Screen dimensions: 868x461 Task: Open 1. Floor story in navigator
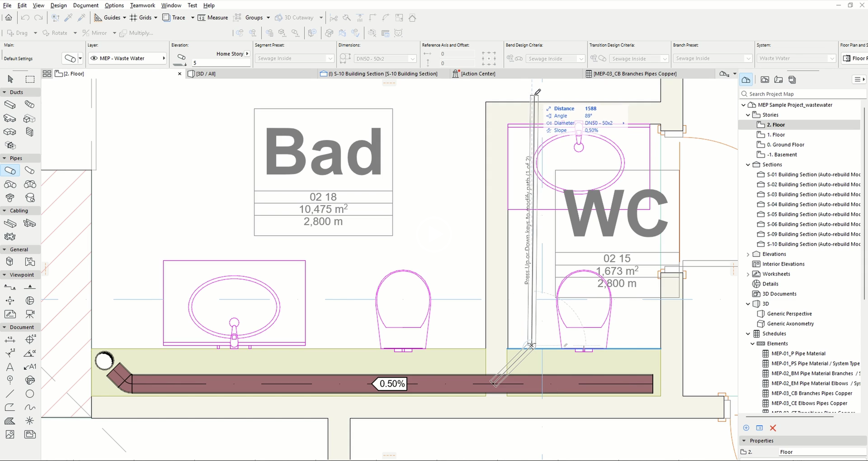(776, 135)
